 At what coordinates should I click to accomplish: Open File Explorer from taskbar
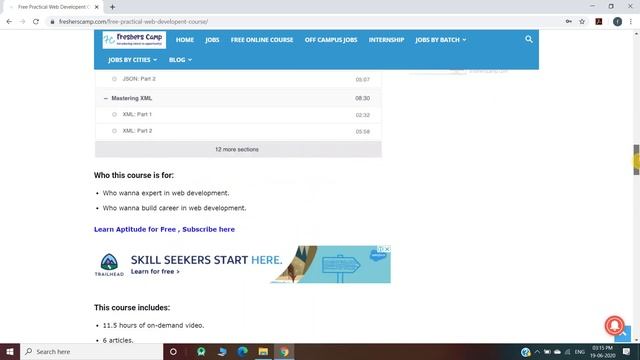(263, 351)
